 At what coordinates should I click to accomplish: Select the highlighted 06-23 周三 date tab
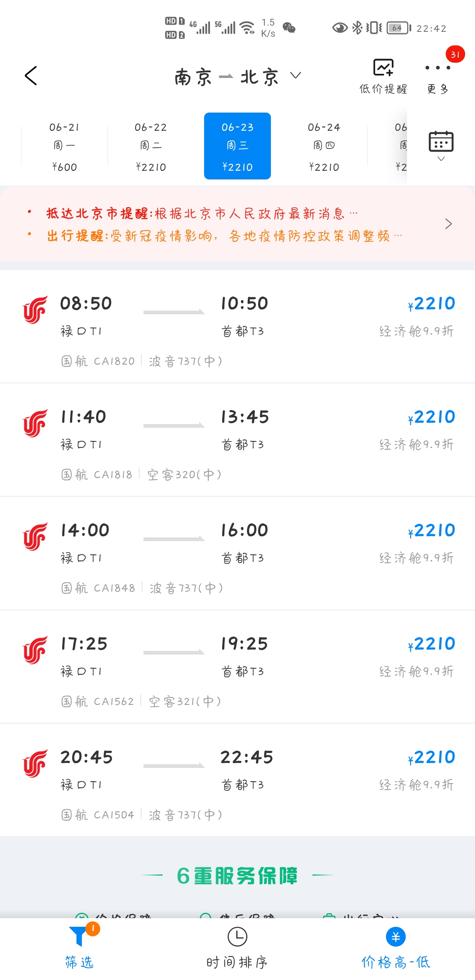(237, 146)
